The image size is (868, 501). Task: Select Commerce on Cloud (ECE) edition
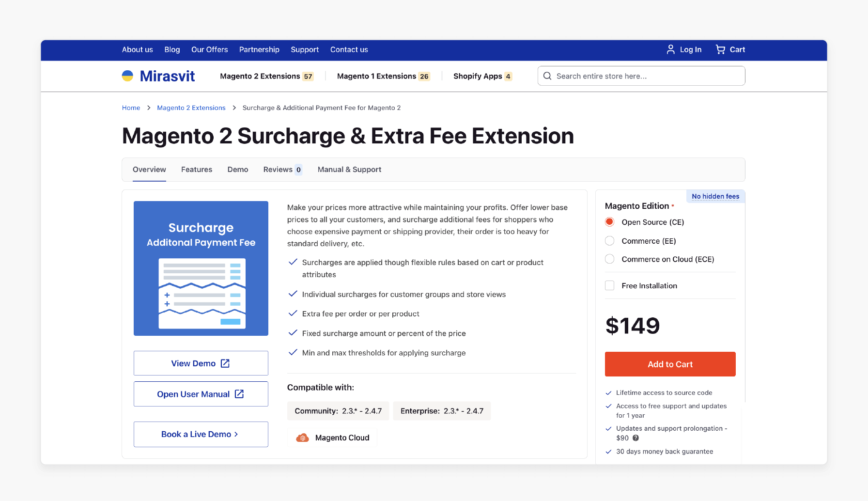tap(610, 259)
